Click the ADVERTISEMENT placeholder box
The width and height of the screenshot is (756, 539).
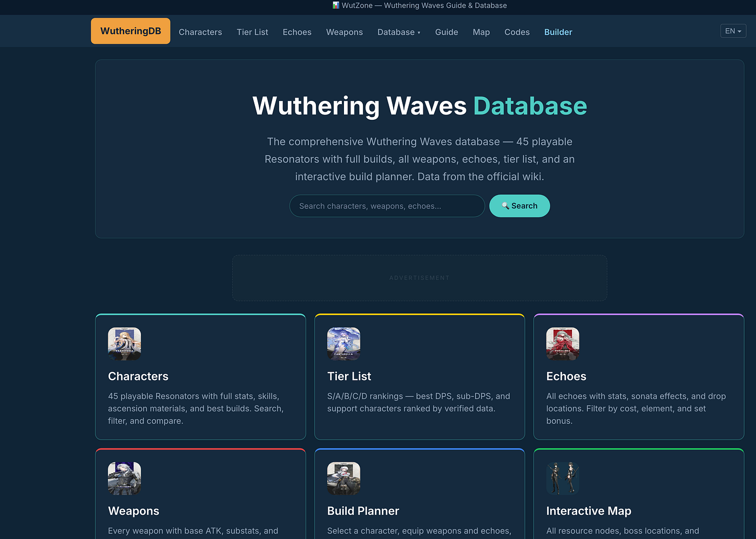[x=420, y=278]
